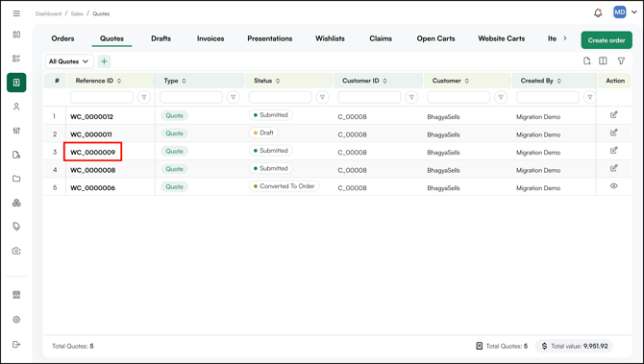Open the hamburger menu icon

coord(16,13)
